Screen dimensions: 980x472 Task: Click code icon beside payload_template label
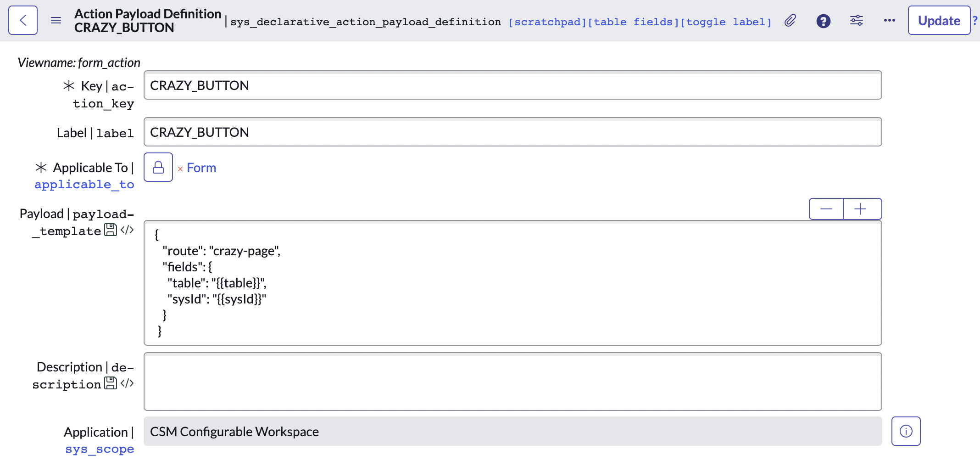tap(127, 230)
